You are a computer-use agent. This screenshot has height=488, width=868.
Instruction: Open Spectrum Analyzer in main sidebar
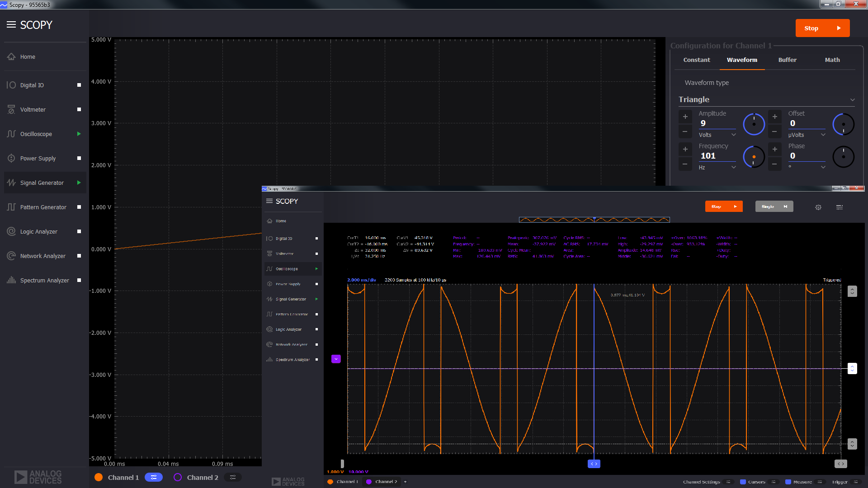tap(44, 280)
